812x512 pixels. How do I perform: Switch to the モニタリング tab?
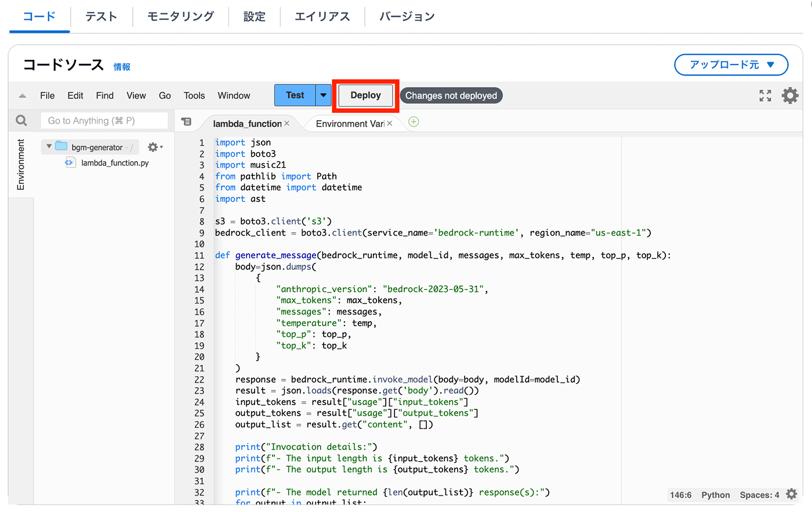pos(180,16)
